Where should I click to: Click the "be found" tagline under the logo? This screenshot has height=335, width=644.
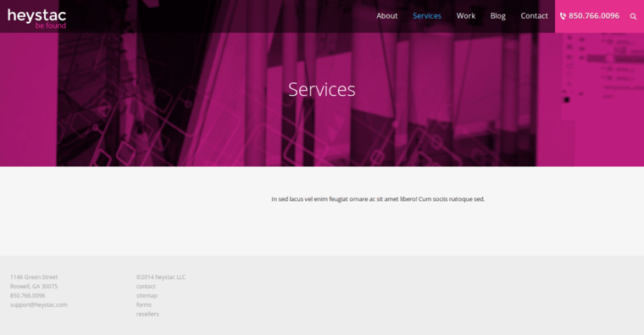click(x=51, y=25)
